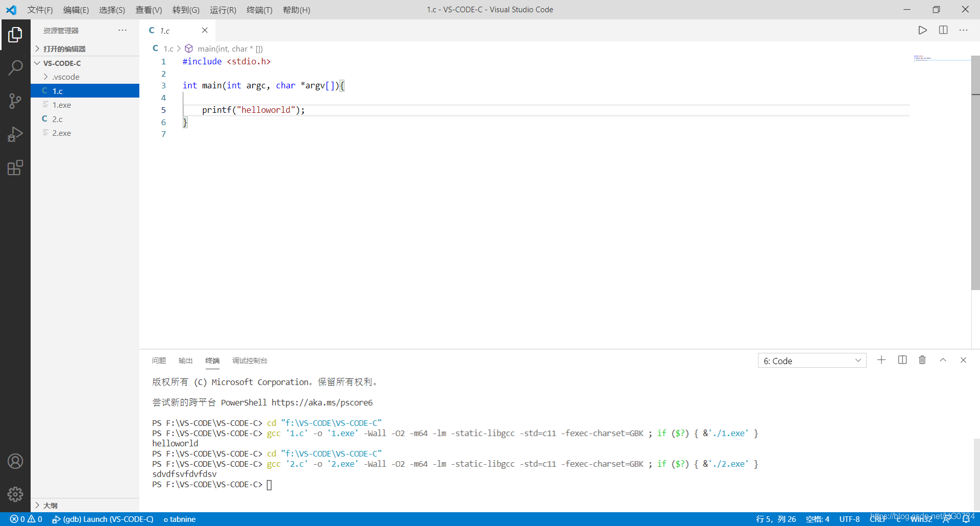
Task: Open the 帮助(H) menu
Action: coord(297,10)
